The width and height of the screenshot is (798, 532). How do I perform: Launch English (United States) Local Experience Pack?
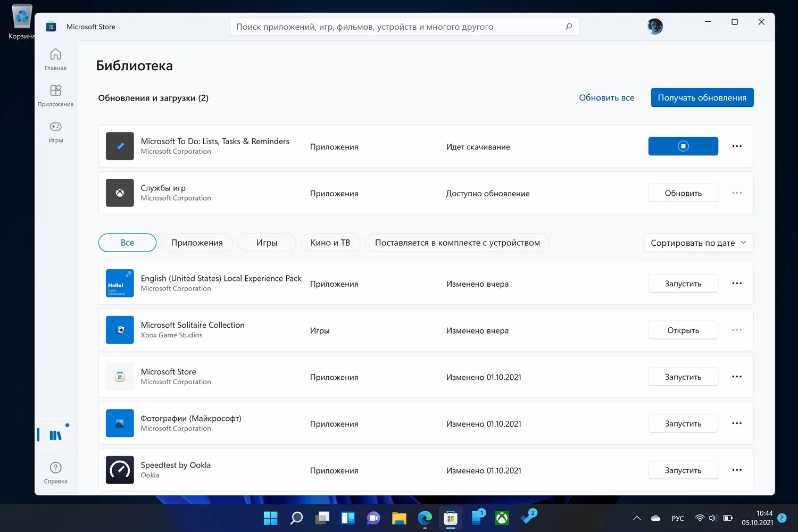pyautogui.click(x=683, y=284)
